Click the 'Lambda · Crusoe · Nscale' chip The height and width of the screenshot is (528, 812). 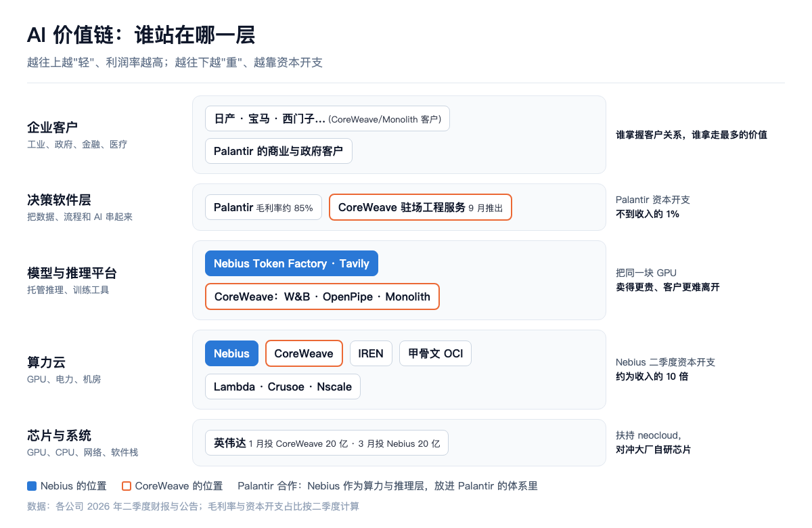283,387
